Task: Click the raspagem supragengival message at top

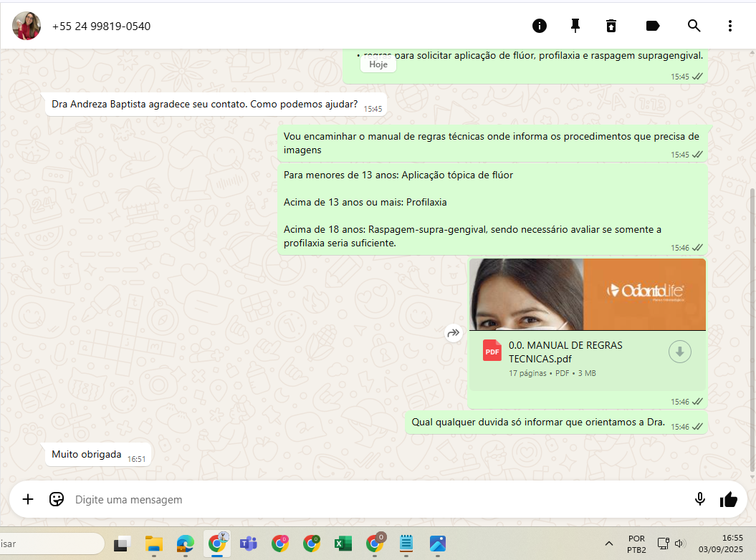Action: click(525, 66)
